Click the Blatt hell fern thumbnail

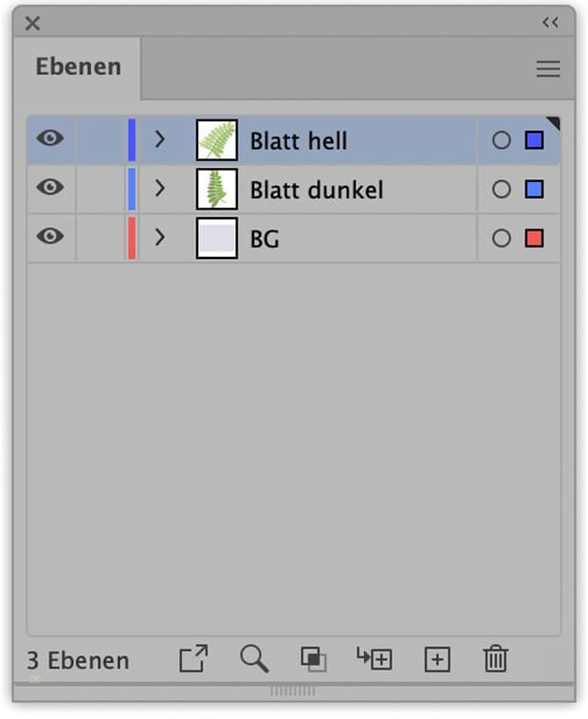[217, 140]
